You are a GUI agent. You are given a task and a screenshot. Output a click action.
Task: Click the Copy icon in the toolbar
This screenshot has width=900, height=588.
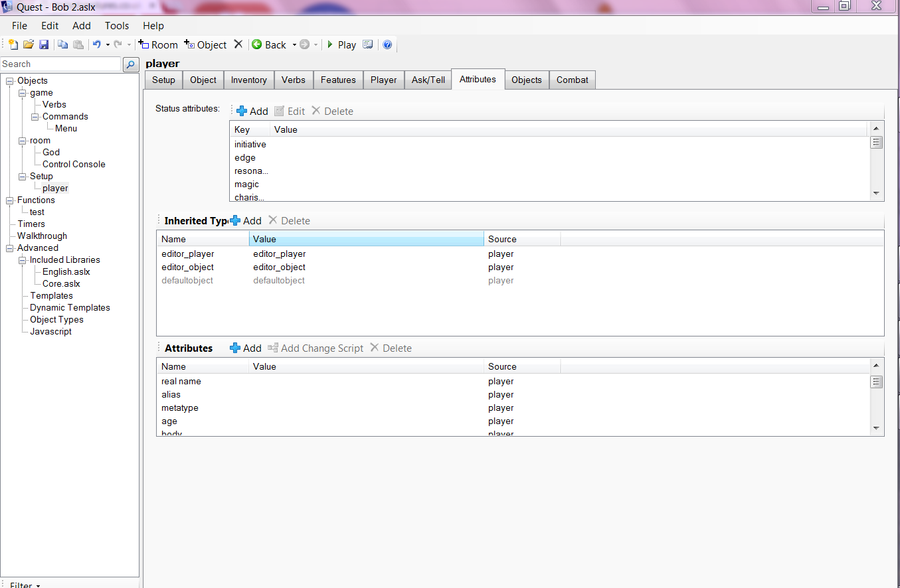click(62, 44)
